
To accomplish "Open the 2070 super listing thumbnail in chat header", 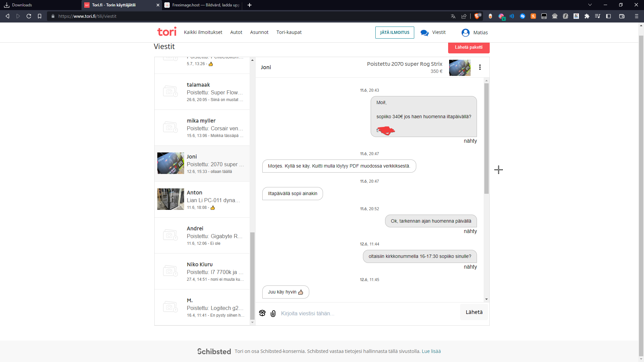I will tap(460, 67).
